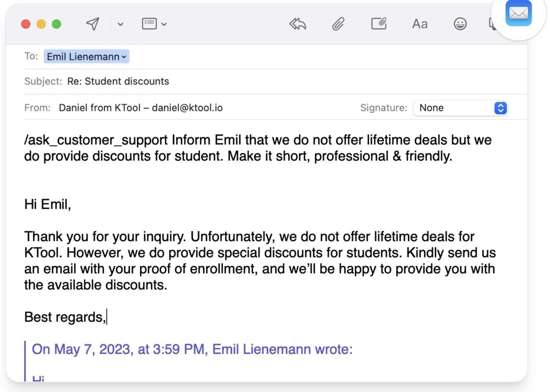
Task: Attach a file using the paperclip icon
Action: tap(338, 24)
